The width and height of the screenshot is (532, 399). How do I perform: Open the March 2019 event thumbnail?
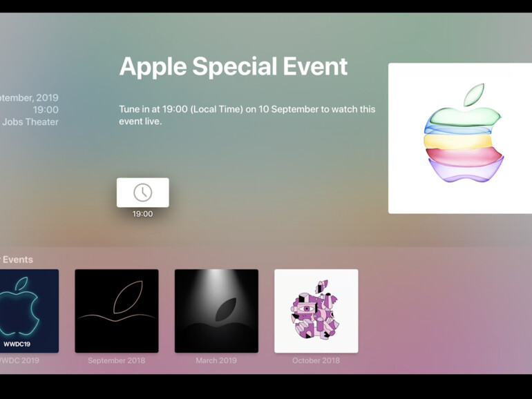click(216, 311)
